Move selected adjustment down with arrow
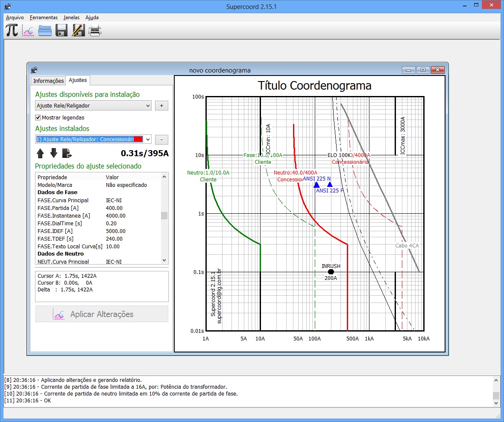 pos(54,154)
